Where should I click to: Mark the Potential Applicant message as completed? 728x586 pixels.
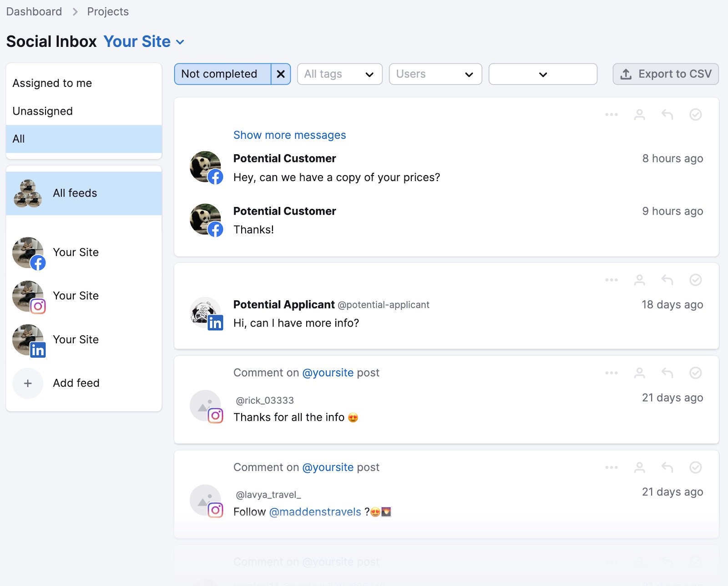point(695,280)
